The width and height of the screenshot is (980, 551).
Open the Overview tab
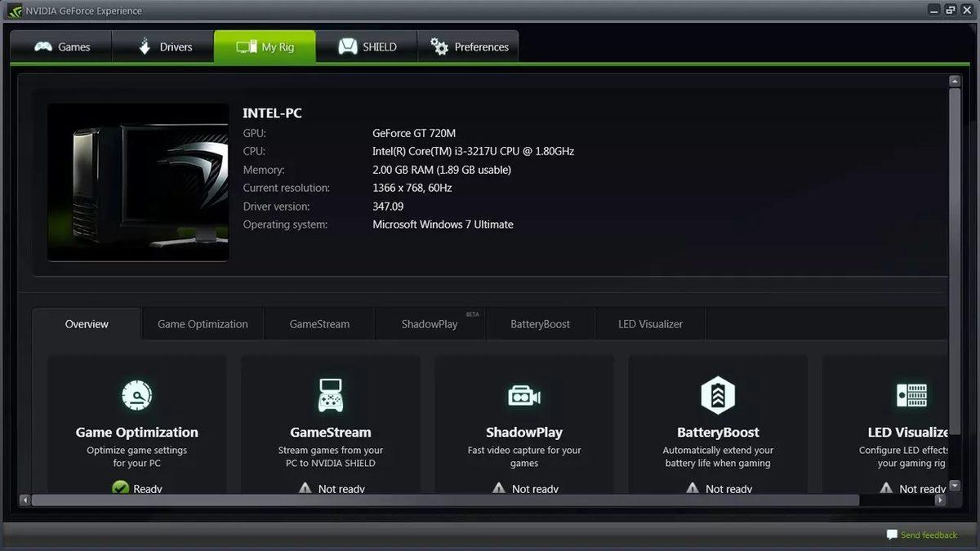coord(86,323)
